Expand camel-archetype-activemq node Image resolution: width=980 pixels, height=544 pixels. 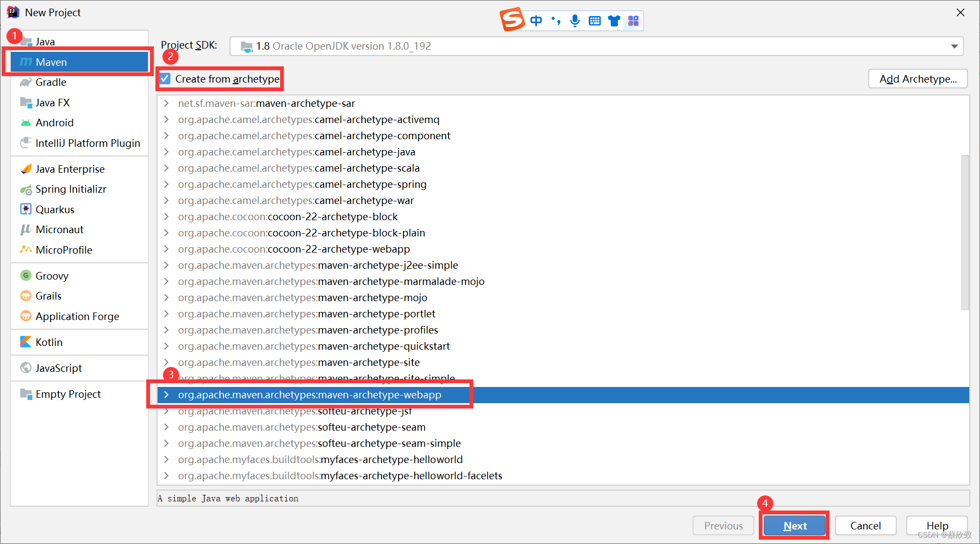point(166,119)
